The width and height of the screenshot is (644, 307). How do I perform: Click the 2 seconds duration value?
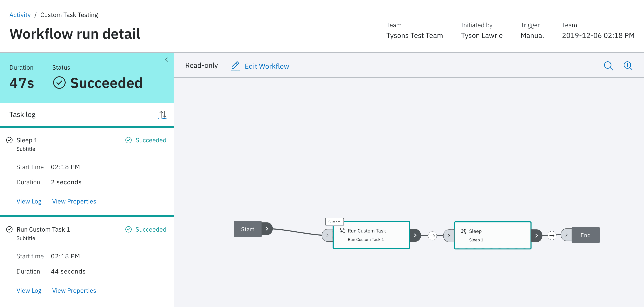pos(66,182)
